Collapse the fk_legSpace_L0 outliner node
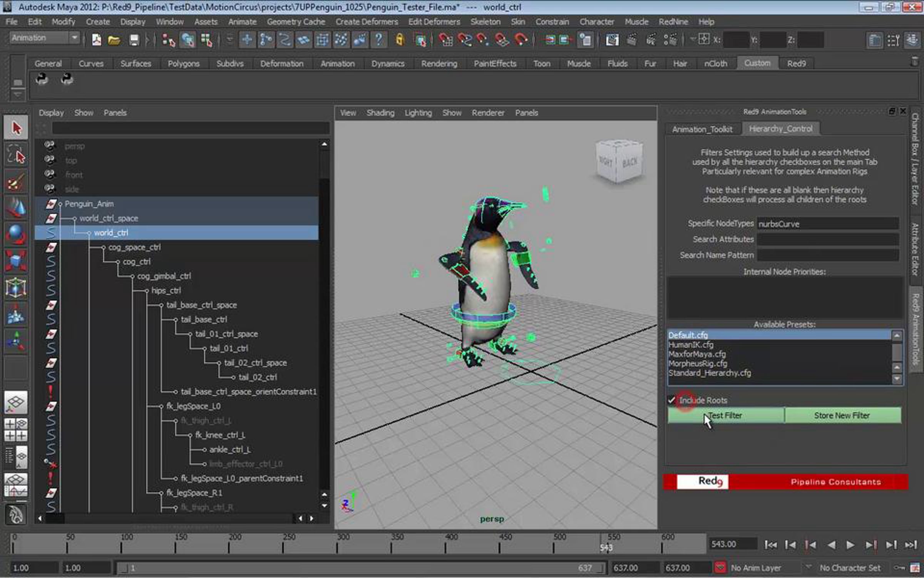The height and width of the screenshot is (578, 924). click(x=161, y=407)
